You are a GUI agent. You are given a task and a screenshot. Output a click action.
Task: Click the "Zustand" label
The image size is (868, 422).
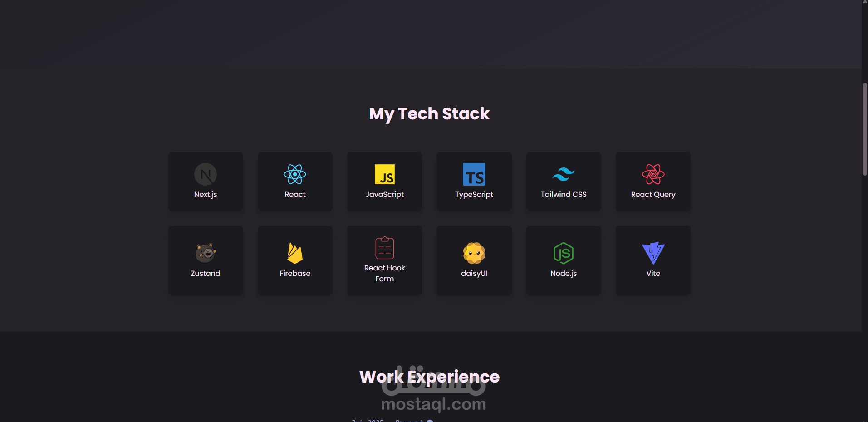(206, 273)
